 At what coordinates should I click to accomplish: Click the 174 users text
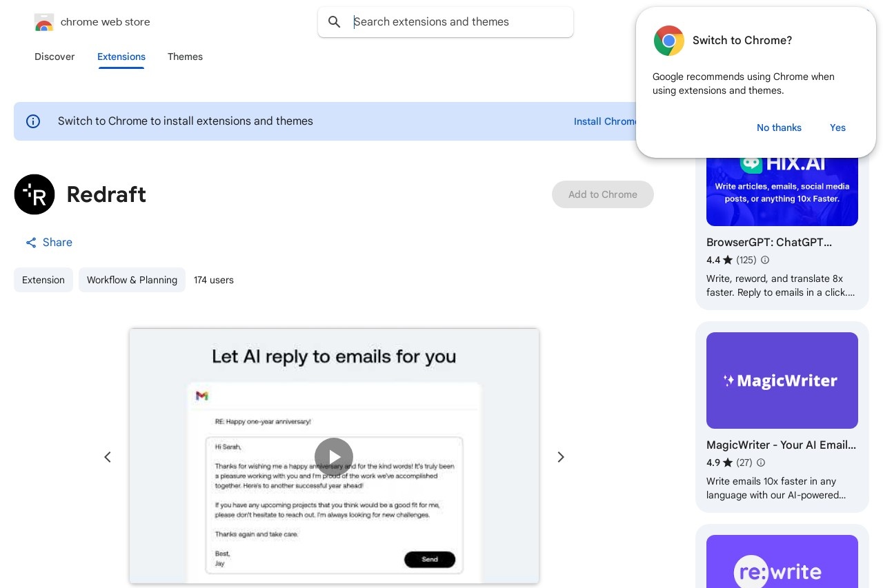pos(214,280)
